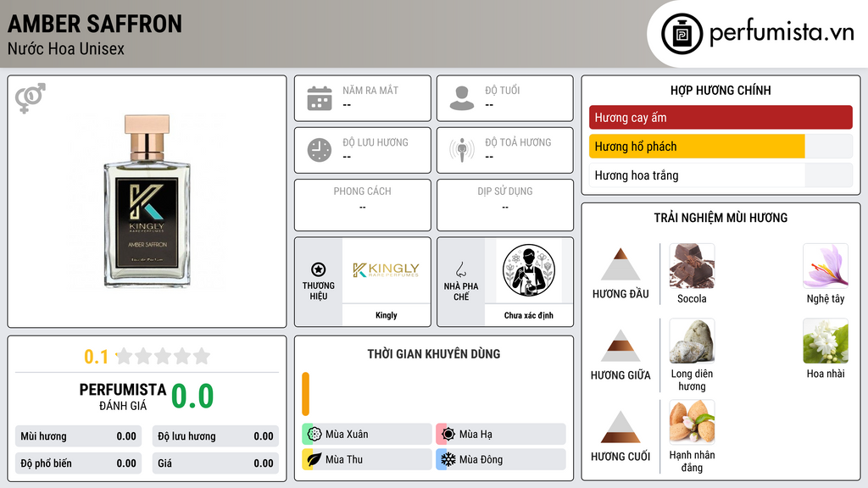Open the Kingly brand link
Screen dimensions: 868x488
tap(387, 315)
